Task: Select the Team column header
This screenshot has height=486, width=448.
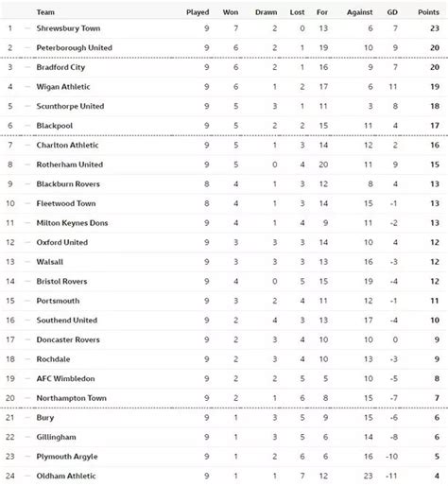Action: 45,12
